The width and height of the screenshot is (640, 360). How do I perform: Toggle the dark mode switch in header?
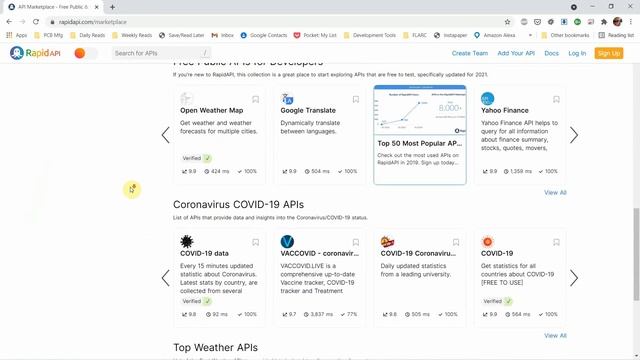coord(86,53)
